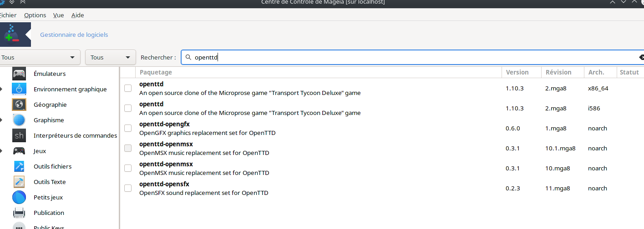Click the 1.mga8 revision cell
Screen dimensions: 644x229
556,128
